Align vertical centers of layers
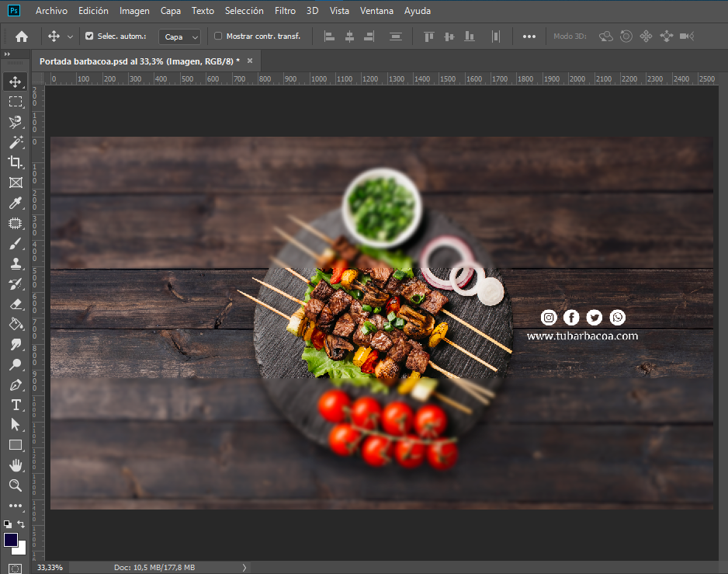 click(x=449, y=37)
